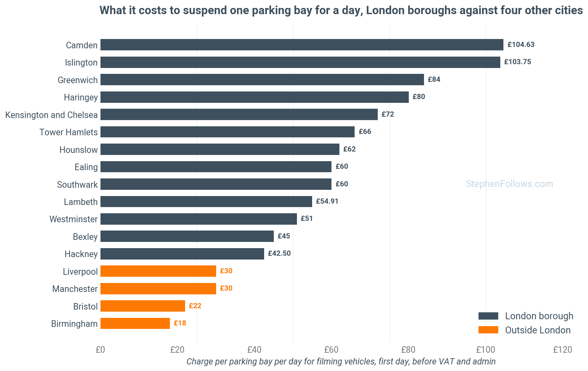
Task: Click the StephenFollows.com watermark
Action: (x=509, y=184)
